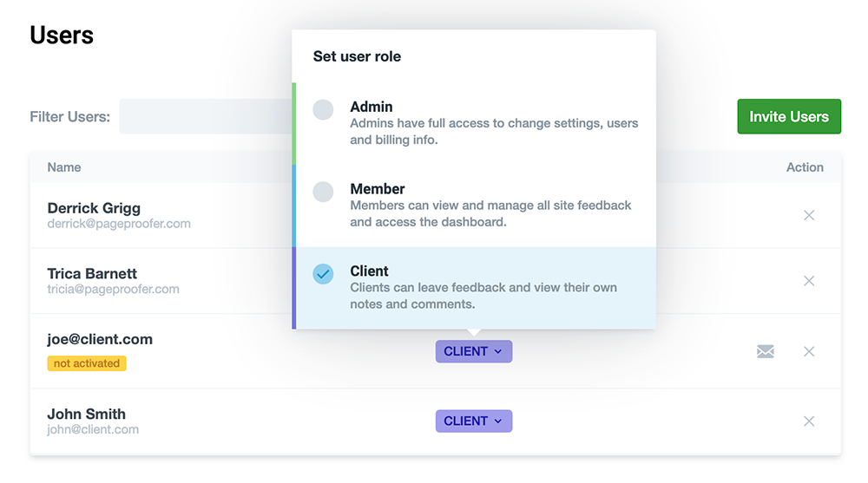Choose the Member role description text
868x483 pixels.
tap(490, 214)
